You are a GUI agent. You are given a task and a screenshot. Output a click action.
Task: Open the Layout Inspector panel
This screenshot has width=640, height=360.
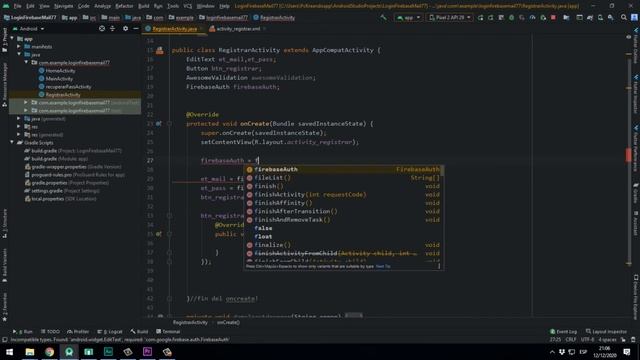(x=606, y=331)
